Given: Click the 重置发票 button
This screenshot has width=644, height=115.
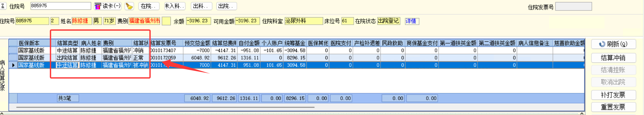Looking at the screenshot, I should click(613, 107).
